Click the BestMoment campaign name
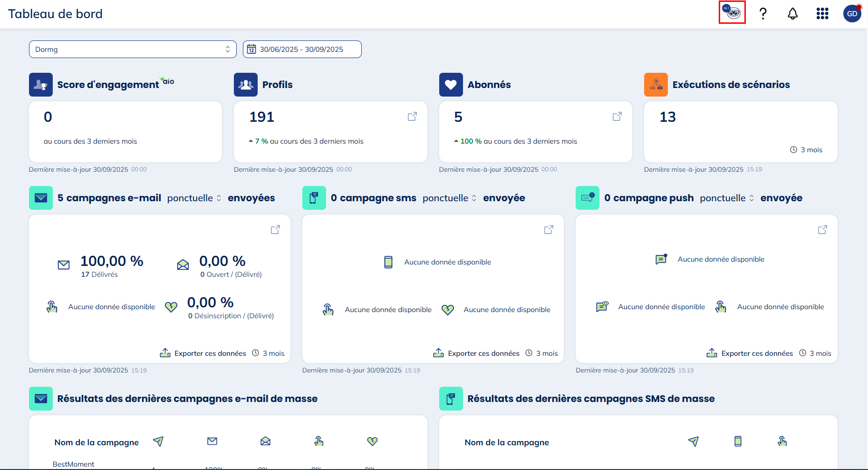 point(73,464)
